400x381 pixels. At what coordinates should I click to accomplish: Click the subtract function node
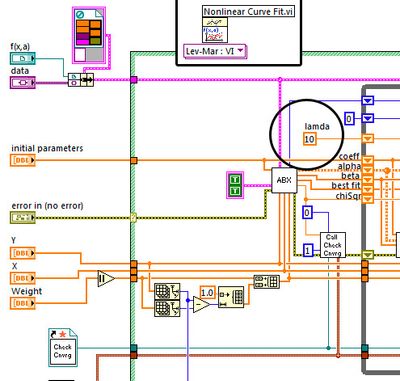pos(201,304)
